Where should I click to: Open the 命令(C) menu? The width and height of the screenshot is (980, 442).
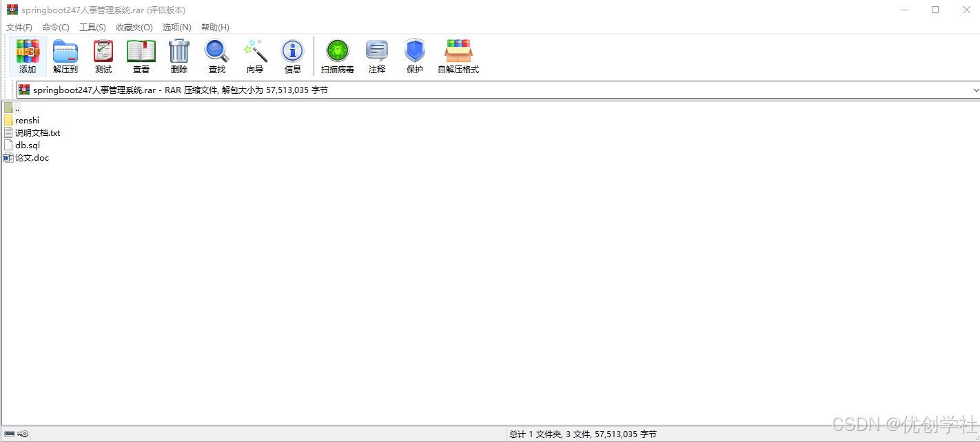(56, 28)
